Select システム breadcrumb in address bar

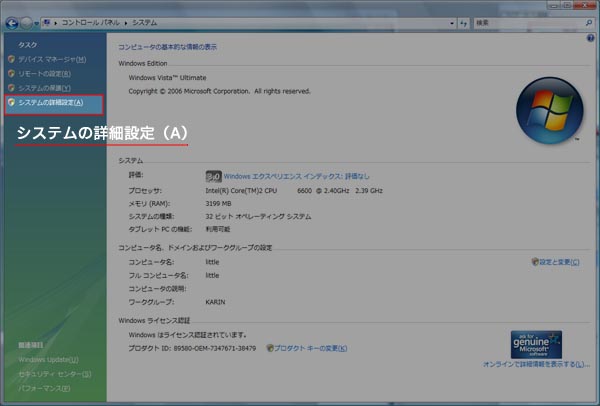[x=145, y=23]
